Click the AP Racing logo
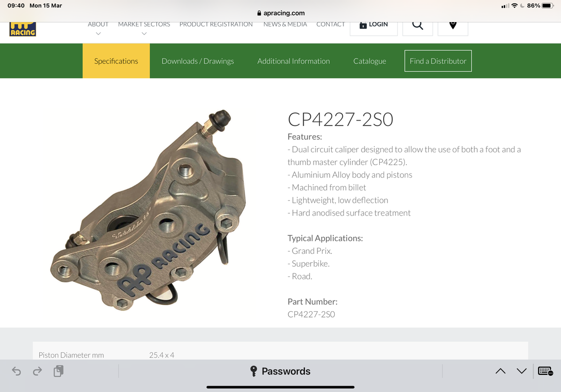Viewport: 561px width, 392px height. [x=23, y=29]
